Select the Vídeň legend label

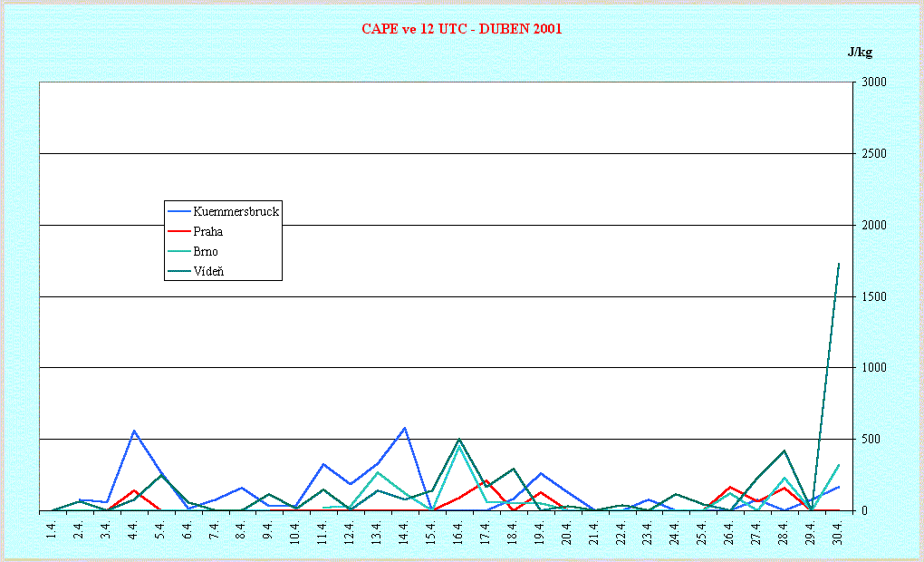[x=208, y=271]
